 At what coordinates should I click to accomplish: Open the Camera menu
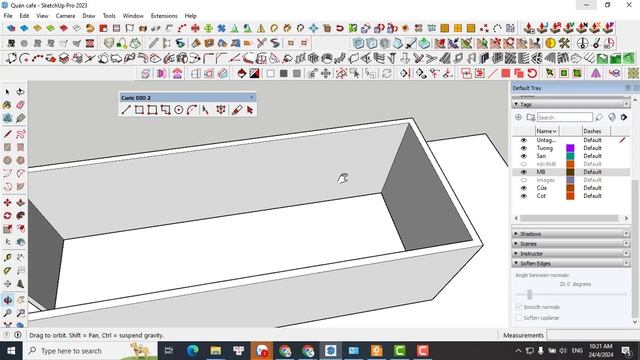(x=65, y=16)
